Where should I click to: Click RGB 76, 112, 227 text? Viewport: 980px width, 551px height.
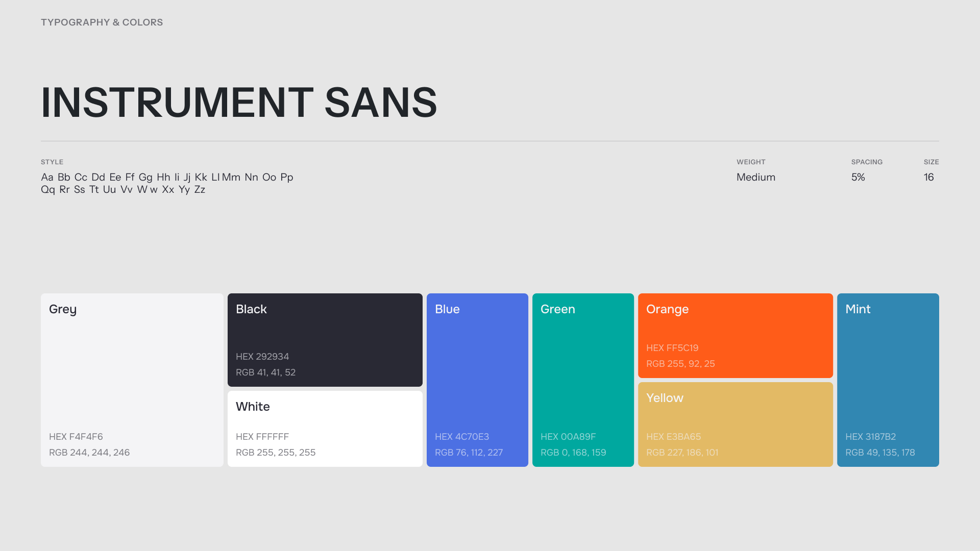[x=469, y=453]
